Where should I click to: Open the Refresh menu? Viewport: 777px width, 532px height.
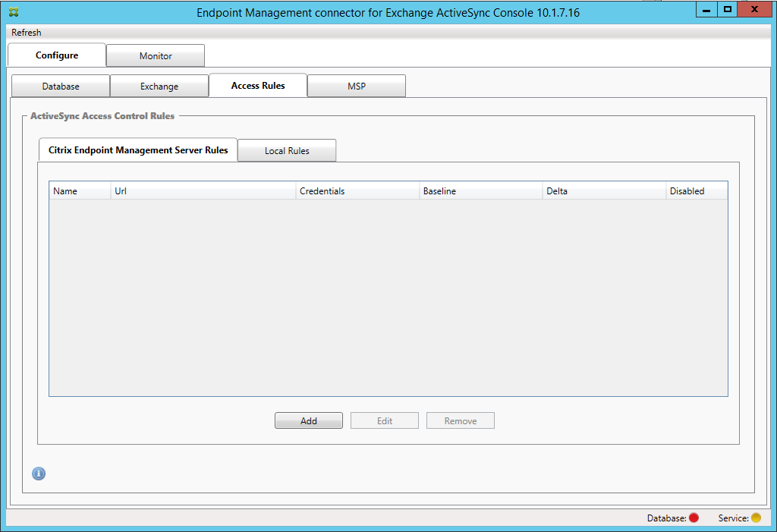[27, 32]
